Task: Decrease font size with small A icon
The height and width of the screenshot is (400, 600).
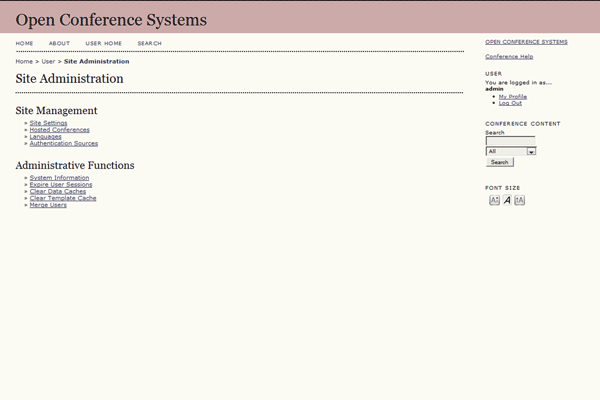Action: [494, 200]
